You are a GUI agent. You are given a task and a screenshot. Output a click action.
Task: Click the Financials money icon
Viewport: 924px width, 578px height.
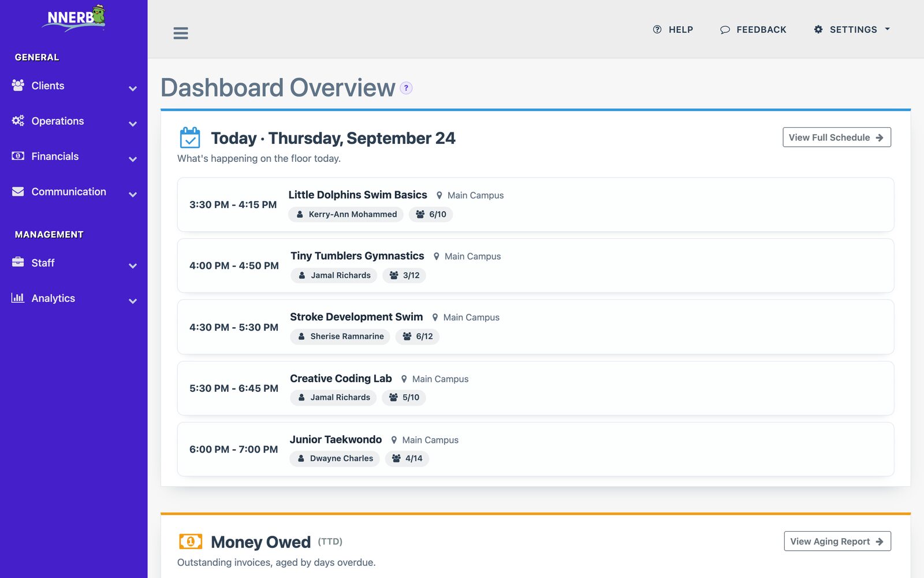coord(18,156)
